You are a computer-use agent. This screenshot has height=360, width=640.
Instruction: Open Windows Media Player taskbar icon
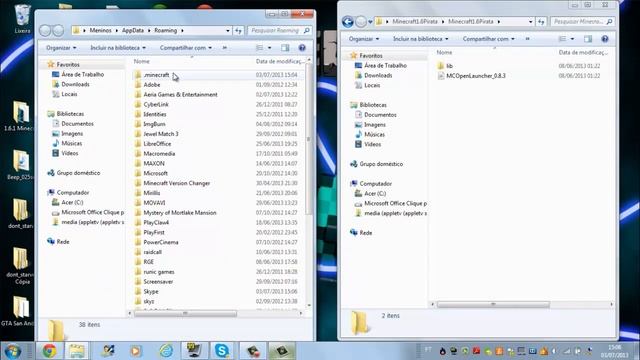136,351
